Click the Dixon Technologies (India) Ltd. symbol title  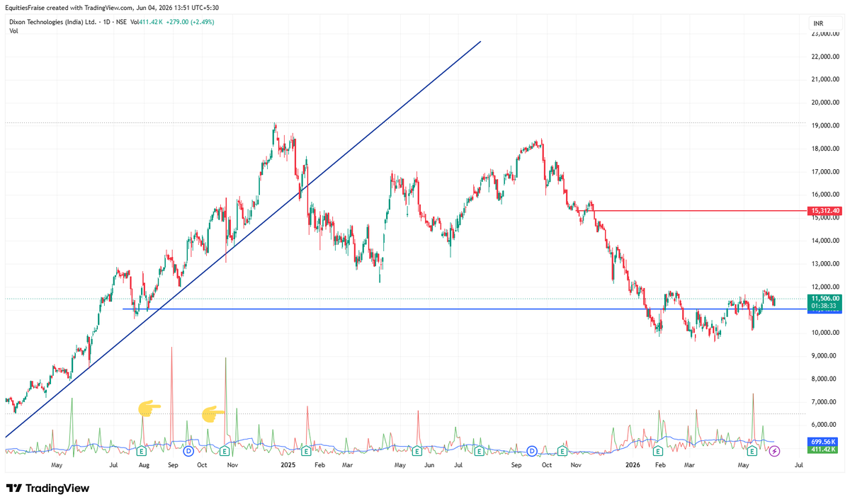(53, 22)
